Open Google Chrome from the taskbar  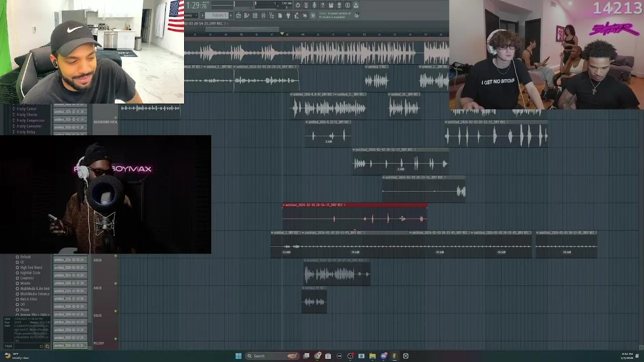coord(317,356)
